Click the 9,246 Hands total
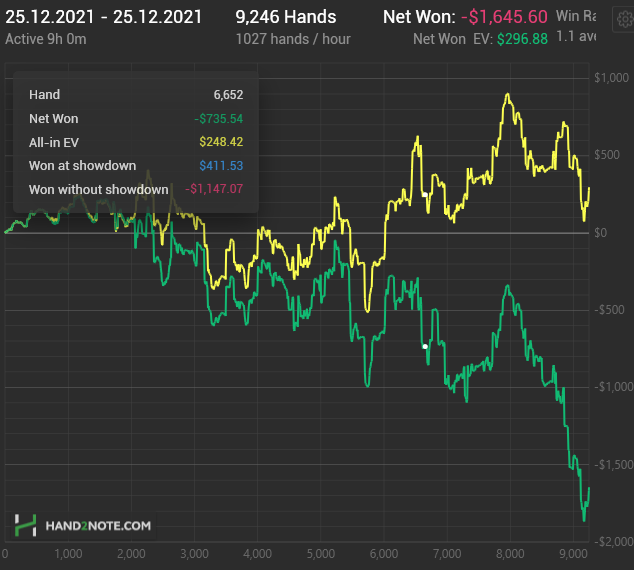Image resolution: width=634 pixels, height=570 pixels. click(x=286, y=17)
